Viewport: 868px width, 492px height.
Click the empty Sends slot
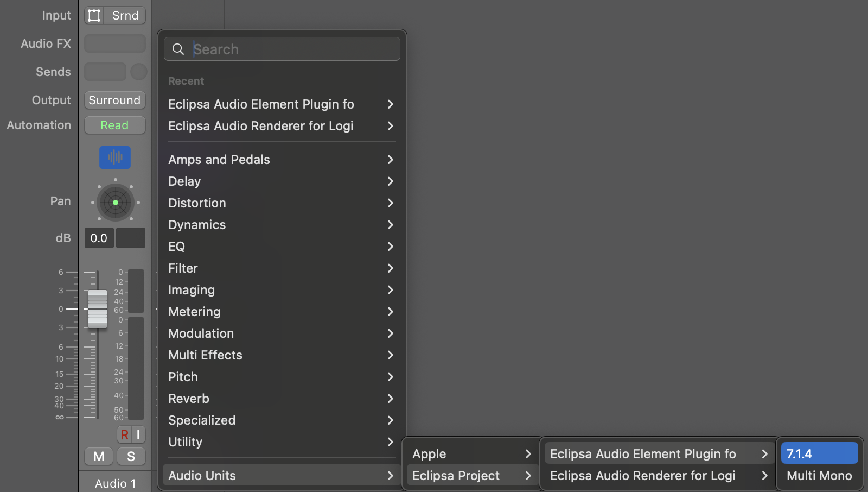[105, 72]
